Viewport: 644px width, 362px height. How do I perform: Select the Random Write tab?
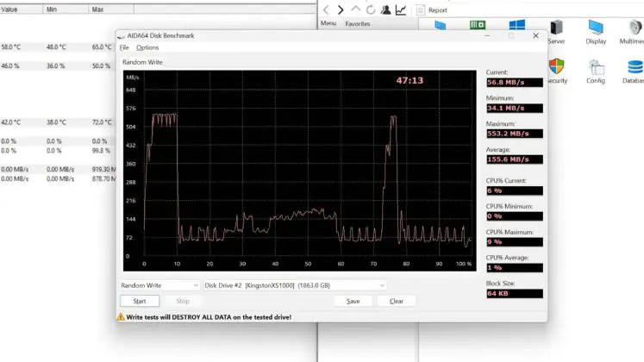tap(142, 62)
